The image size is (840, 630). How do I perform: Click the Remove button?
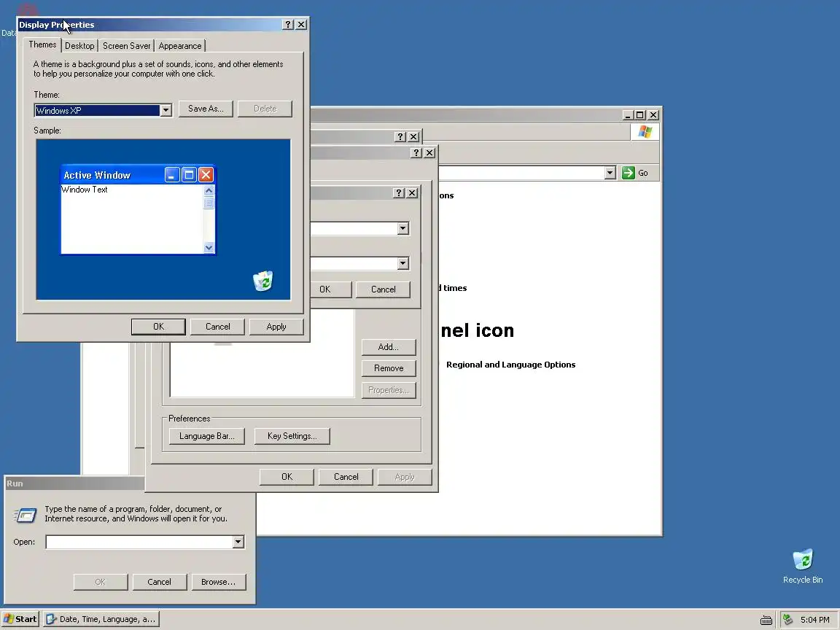click(x=389, y=368)
